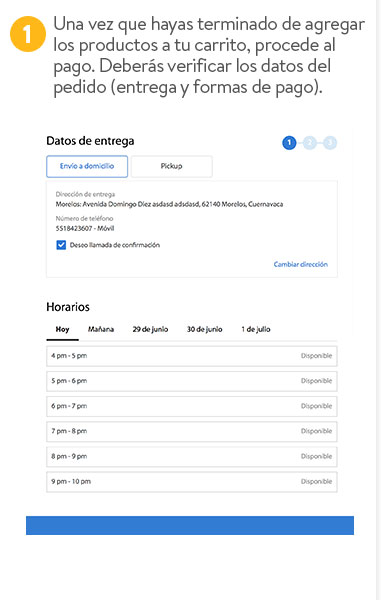Go to step 3 in progress indicator
The height and width of the screenshot is (600, 383).
point(330,143)
